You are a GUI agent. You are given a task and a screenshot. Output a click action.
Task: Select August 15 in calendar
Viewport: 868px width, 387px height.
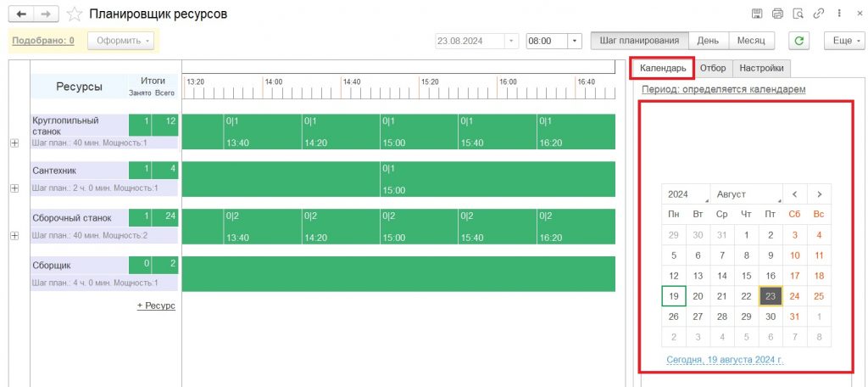pyautogui.click(x=746, y=276)
